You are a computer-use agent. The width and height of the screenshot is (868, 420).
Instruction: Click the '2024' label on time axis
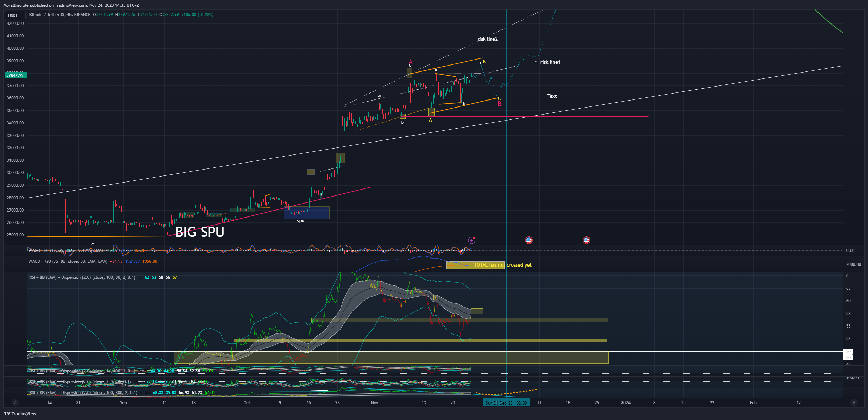point(626,403)
